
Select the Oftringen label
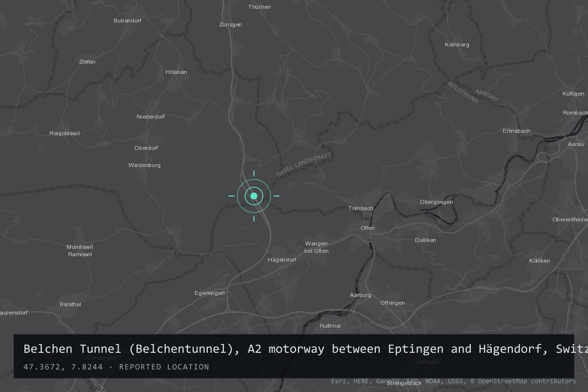tap(393, 303)
